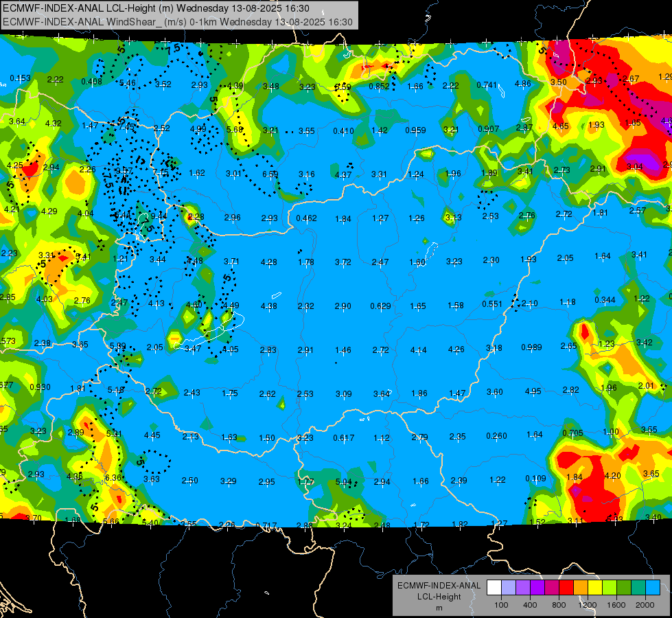Click wind shear value 0.344
The image size is (672, 618).
(605, 300)
